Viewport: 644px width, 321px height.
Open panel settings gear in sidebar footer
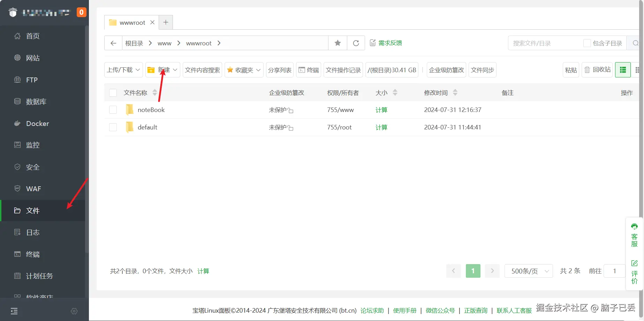pyautogui.click(x=74, y=311)
